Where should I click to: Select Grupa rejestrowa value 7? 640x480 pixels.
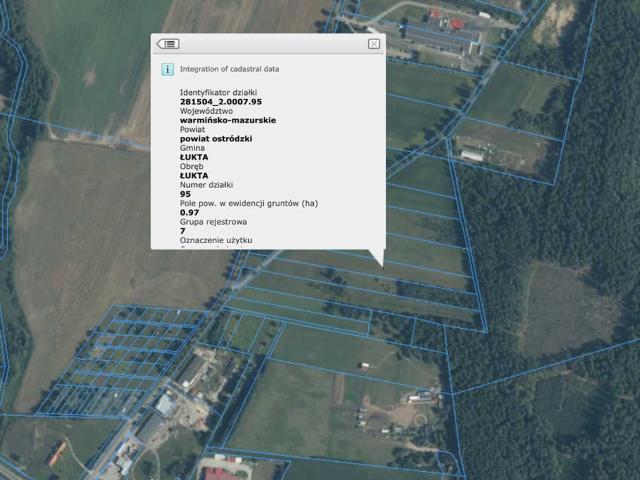click(x=182, y=231)
